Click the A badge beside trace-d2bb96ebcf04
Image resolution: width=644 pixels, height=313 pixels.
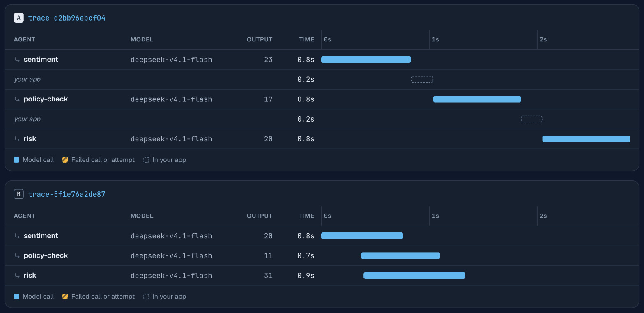pos(18,18)
